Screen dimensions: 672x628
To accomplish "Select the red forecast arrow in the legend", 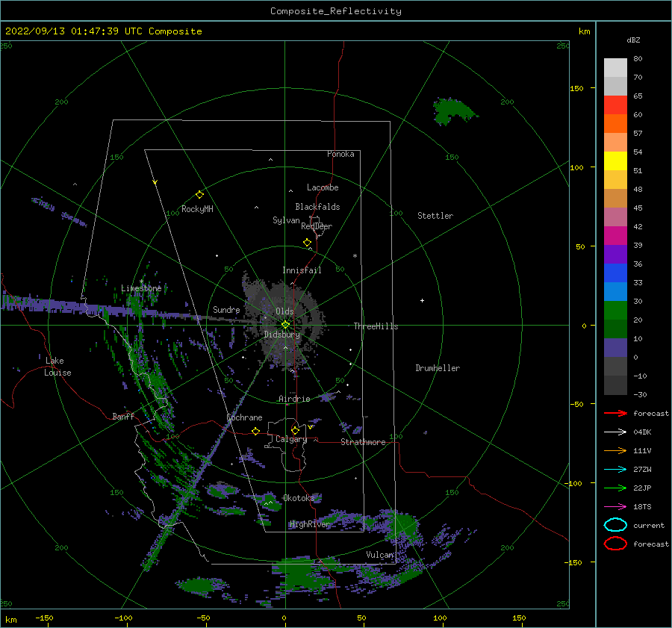I will (x=615, y=413).
